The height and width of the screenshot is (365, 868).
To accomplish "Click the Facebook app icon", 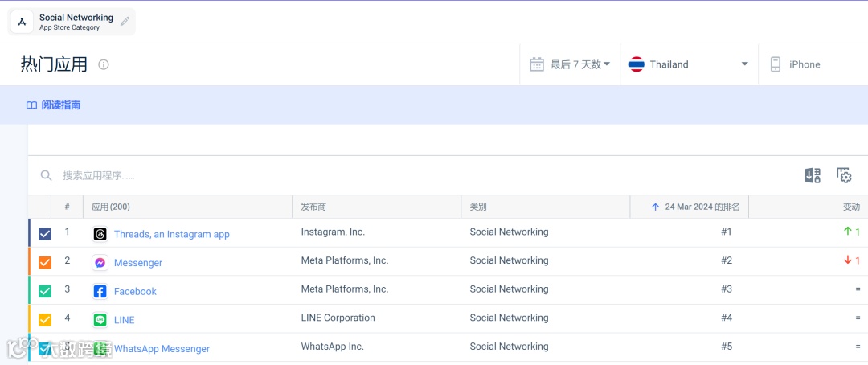I will click(x=100, y=291).
